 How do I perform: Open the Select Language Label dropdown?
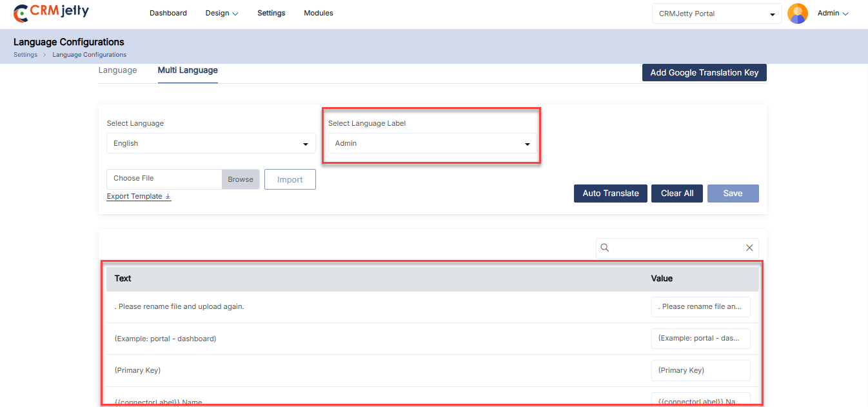click(x=432, y=143)
